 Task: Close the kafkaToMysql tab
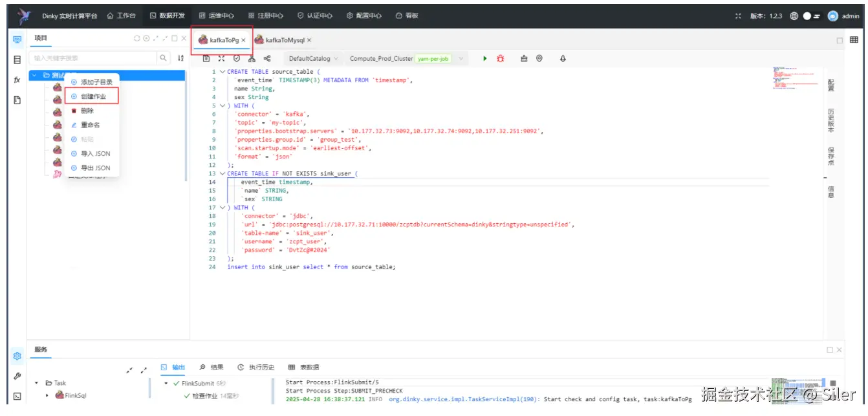[309, 40]
